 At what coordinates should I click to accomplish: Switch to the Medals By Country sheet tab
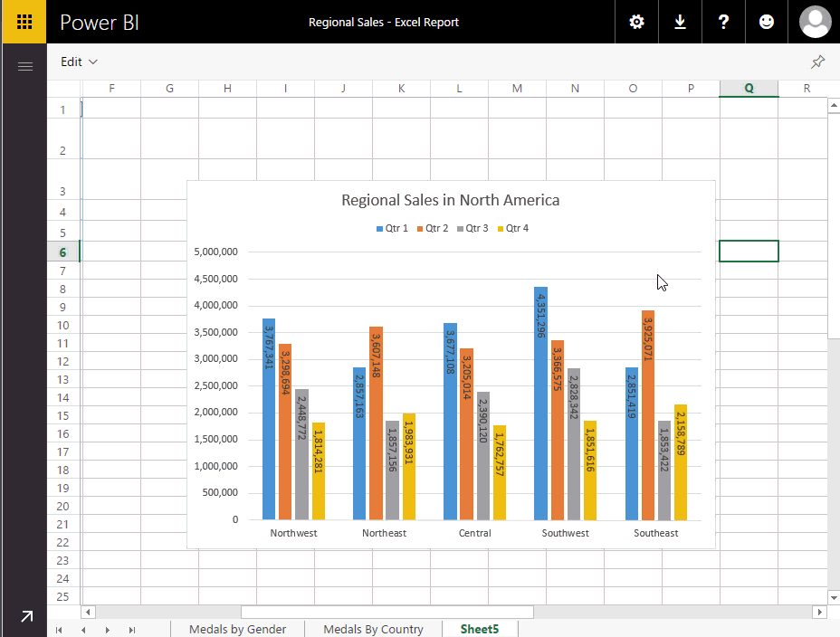coord(373,628)
